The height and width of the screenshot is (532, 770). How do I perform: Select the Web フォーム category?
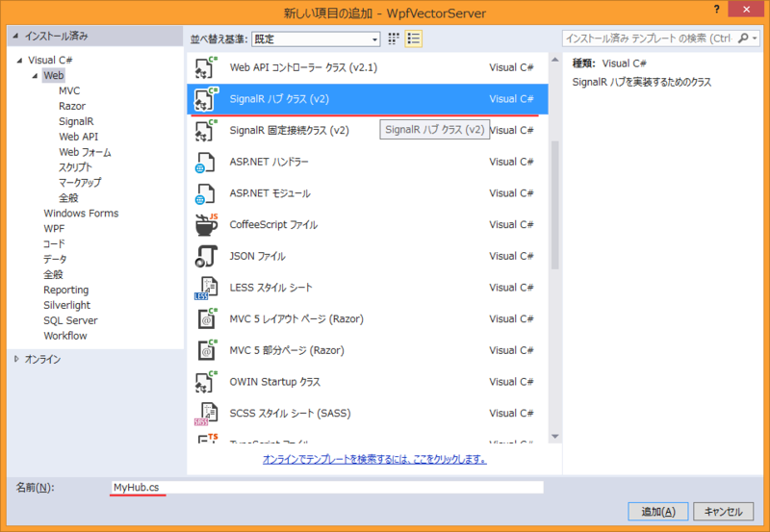(85, 152)
